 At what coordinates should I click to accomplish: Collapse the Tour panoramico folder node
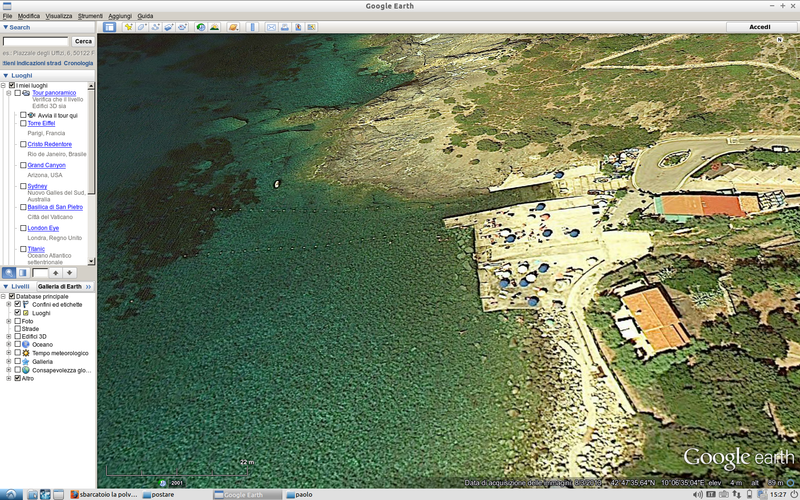click(x=8, y=93)
